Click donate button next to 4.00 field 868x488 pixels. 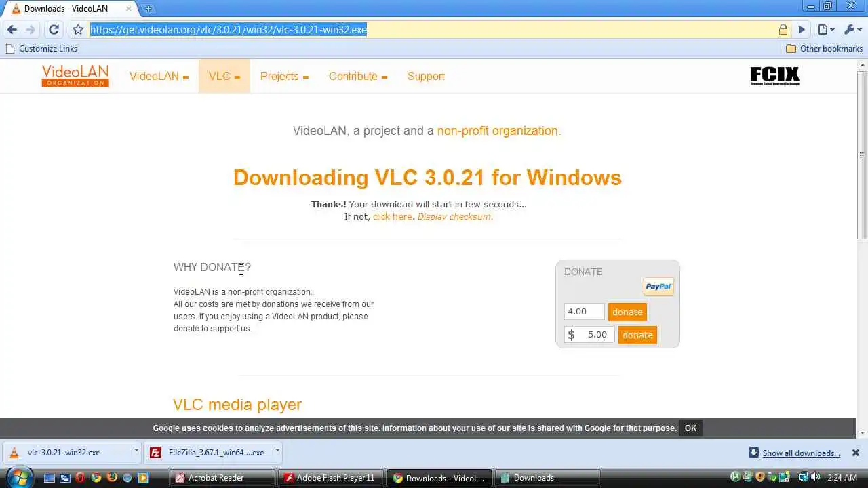click(627, 312)
